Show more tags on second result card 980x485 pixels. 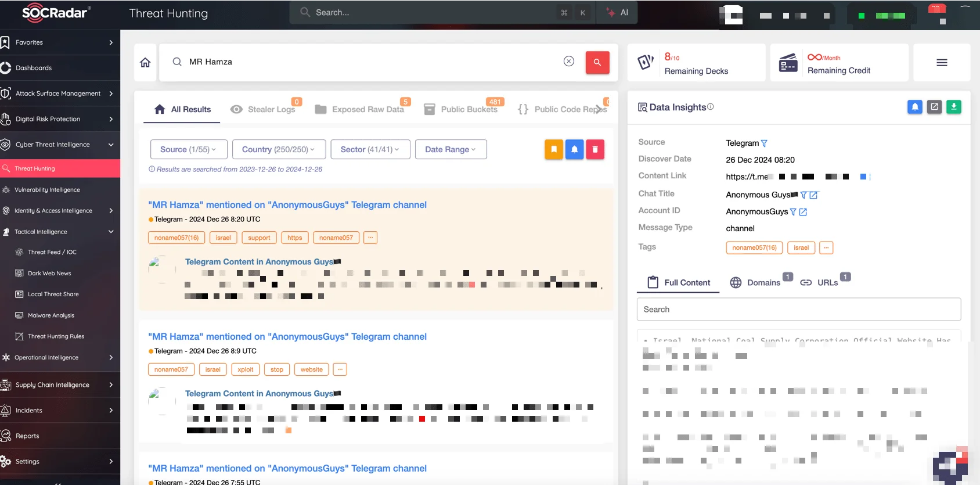(340, 369)
